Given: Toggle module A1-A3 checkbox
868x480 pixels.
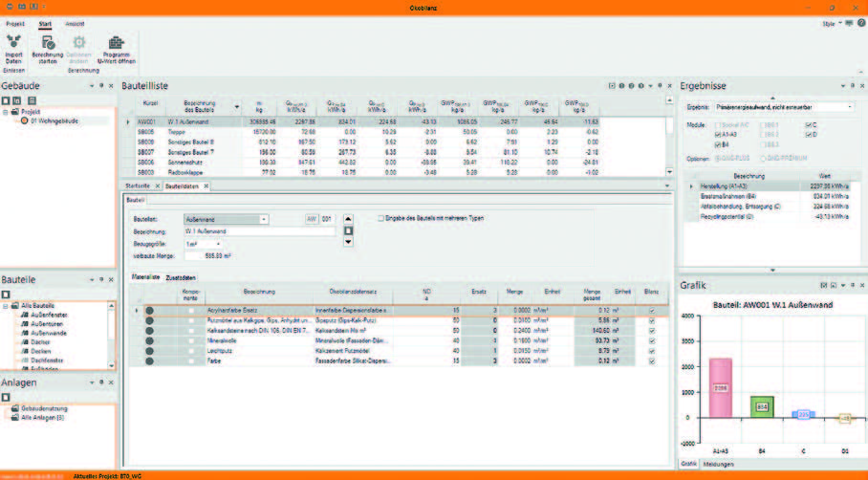Looking at the screenshot, I should (718, 135).
